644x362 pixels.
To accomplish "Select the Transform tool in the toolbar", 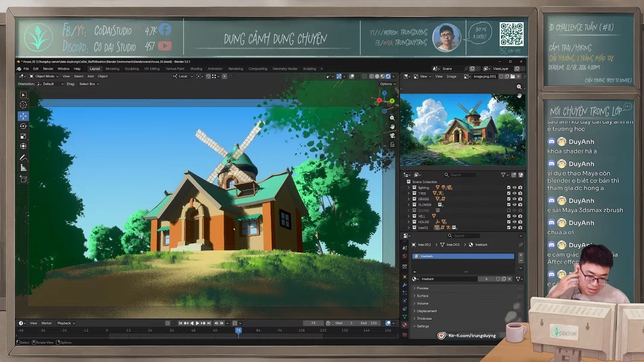I will (23, 146).
